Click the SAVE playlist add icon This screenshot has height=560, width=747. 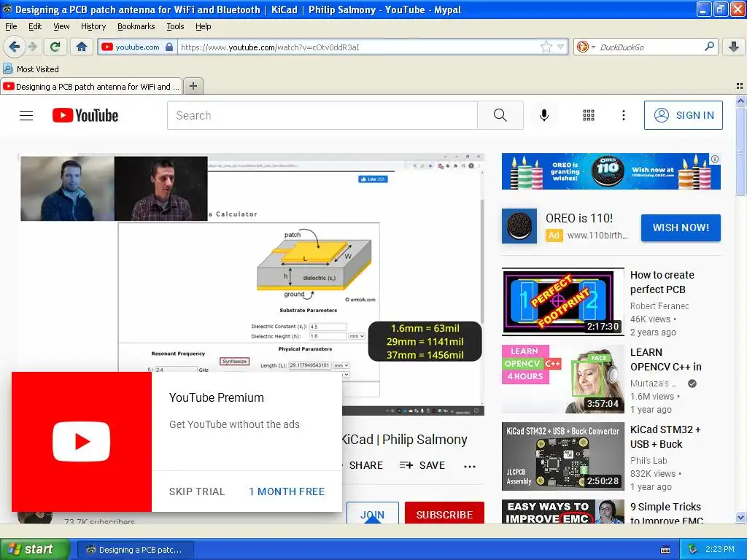pyautogui.click(x=406, y=465)
